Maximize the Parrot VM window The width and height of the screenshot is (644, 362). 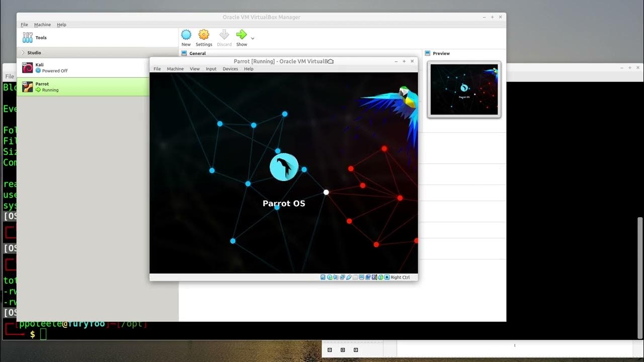click(404, 61)
